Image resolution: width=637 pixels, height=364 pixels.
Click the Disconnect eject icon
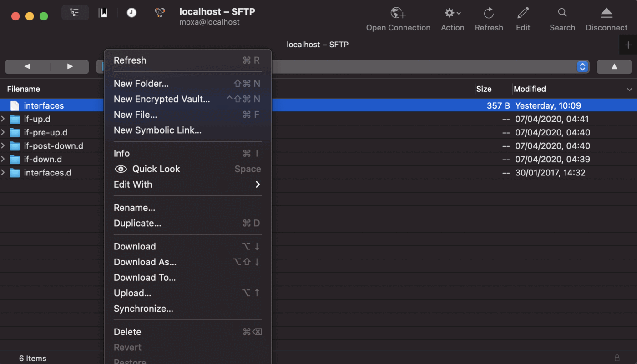(606, 13)
